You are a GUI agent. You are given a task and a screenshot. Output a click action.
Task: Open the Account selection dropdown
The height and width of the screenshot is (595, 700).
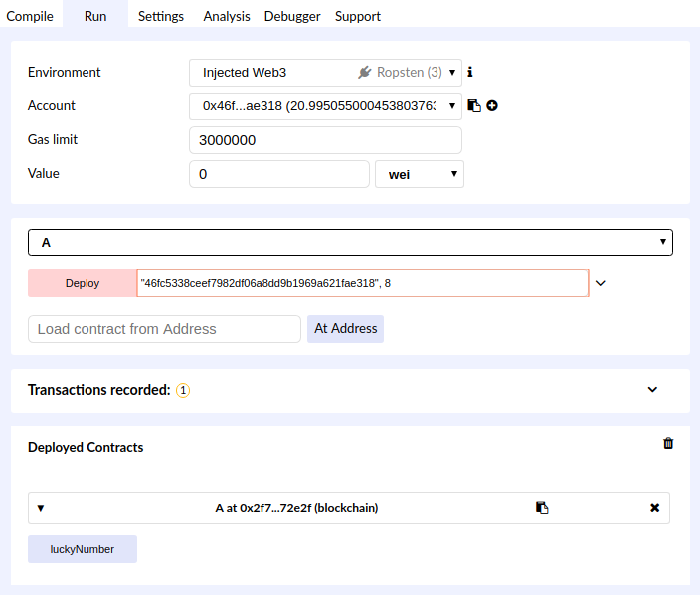(x=325, y=106)
